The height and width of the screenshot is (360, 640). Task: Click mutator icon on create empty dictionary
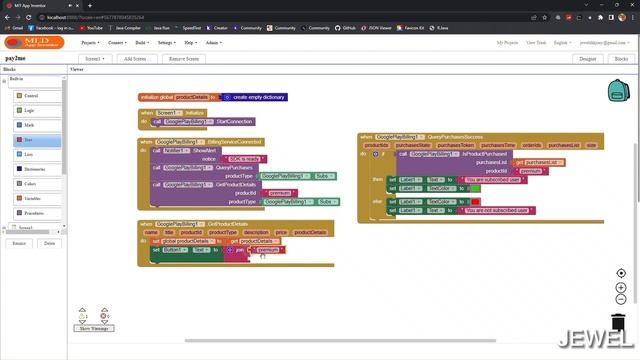(227, 97)
